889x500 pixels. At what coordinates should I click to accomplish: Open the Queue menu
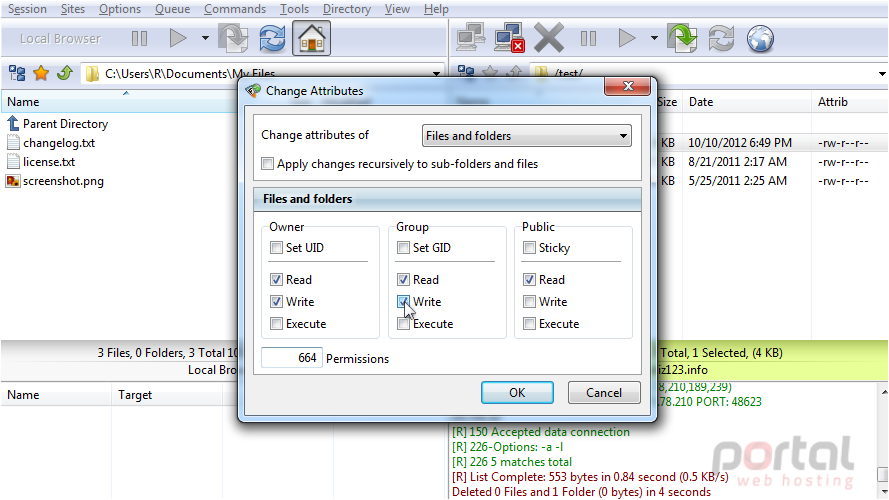pos(172,9)
